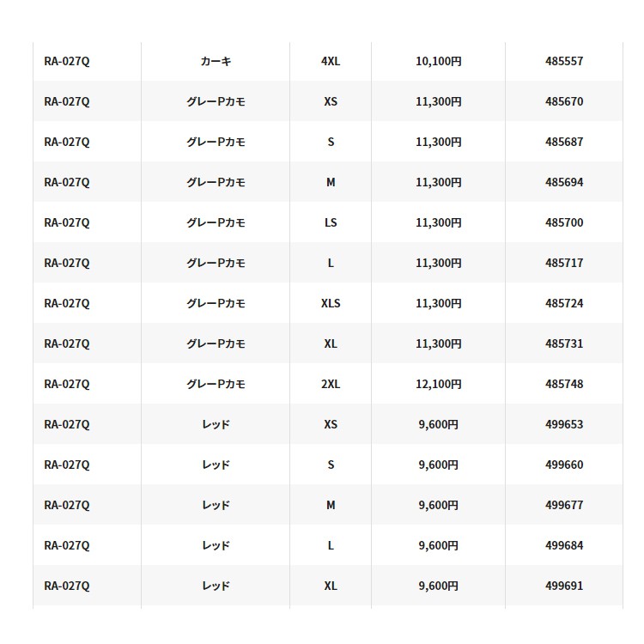The height and width of the screenshot is (644, 644).
Task: Click the グレーPカモ XS size cell
Action: pos(331,101)
